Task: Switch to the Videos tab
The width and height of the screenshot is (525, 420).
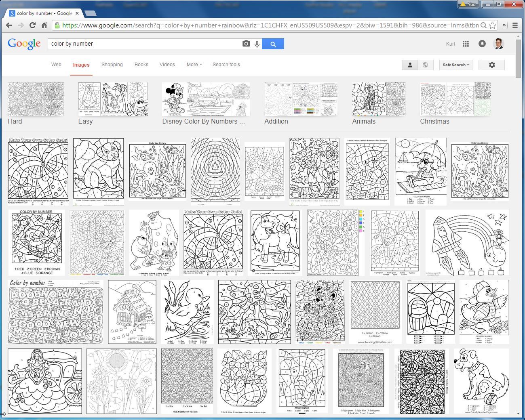Action: 167,65
